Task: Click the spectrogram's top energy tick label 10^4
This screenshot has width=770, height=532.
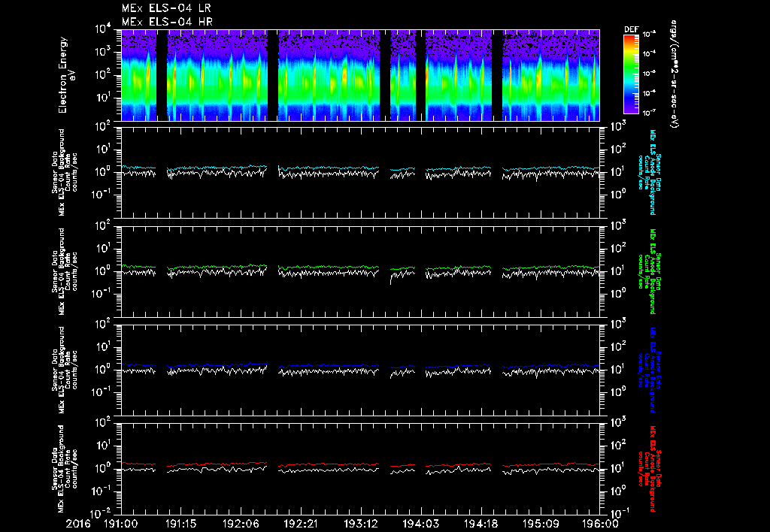Action: pyautogui.click(x=102, y=29)
